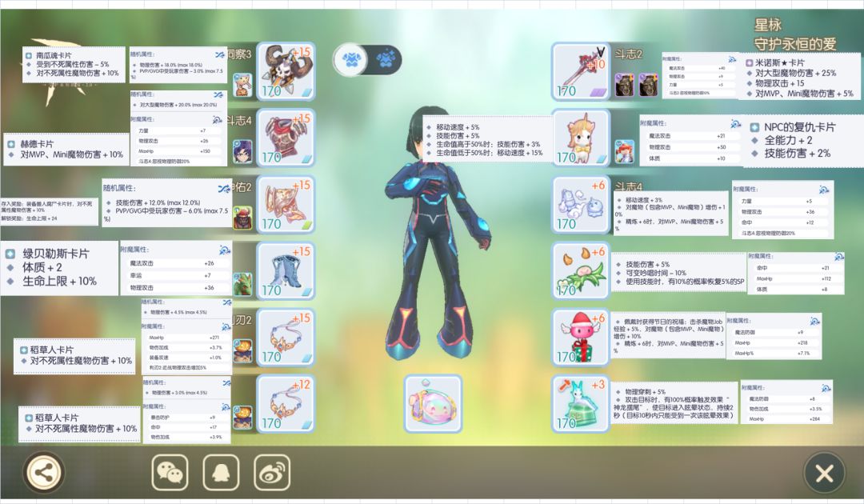
Task: Inspect the +15 pink-gold garment slot
Action: point(286,205)
